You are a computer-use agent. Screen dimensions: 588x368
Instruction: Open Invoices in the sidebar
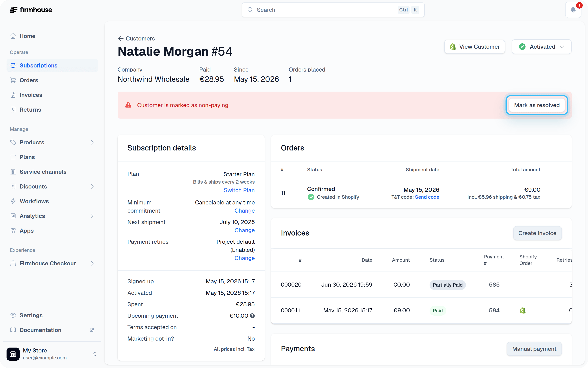pyautogui.click(x=52, y=95)
